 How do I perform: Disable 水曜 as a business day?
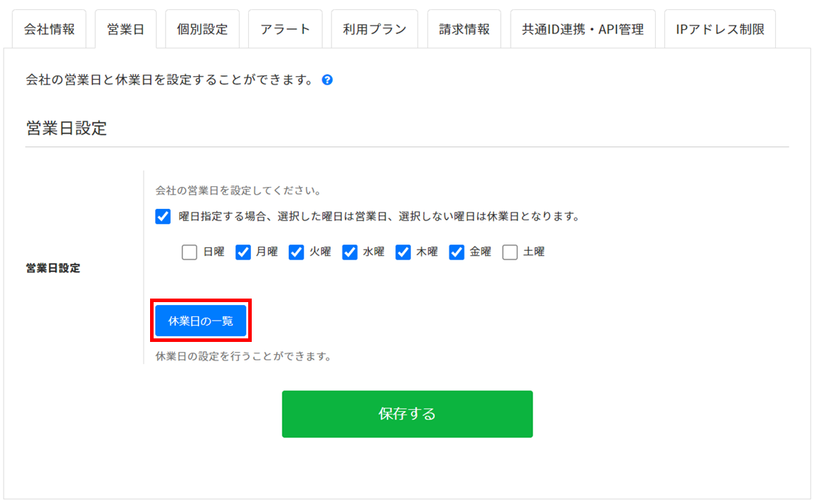(x=350, y=252)
